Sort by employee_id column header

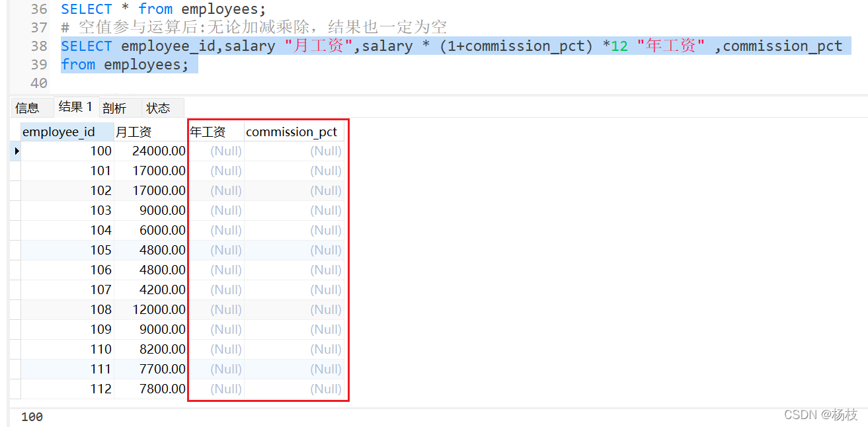pos(67,132)
